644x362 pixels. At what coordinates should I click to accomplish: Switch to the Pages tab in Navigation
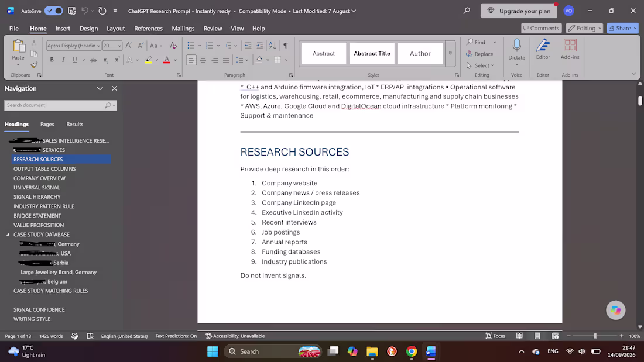[47, 125]
